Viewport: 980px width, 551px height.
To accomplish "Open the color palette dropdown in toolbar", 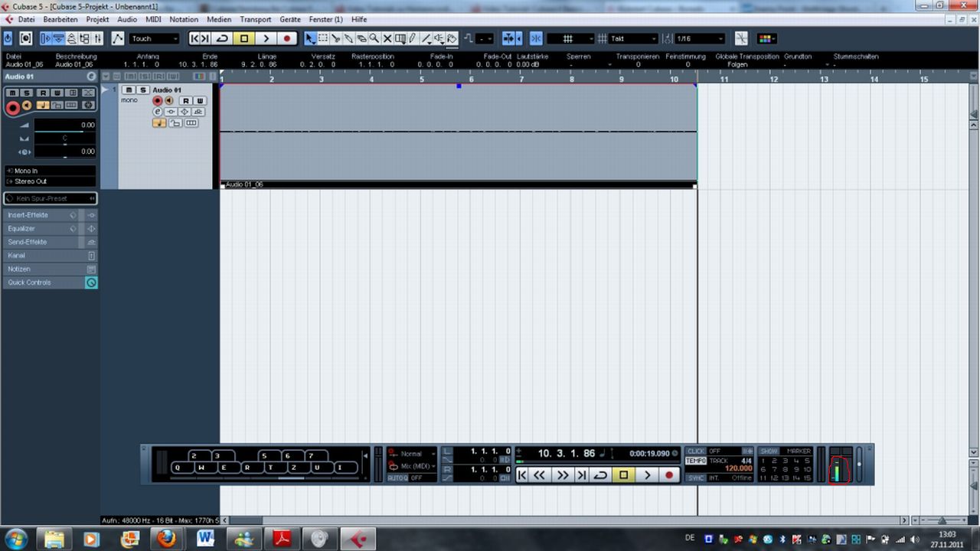I will pyautogui.click(x=766, y=38).
